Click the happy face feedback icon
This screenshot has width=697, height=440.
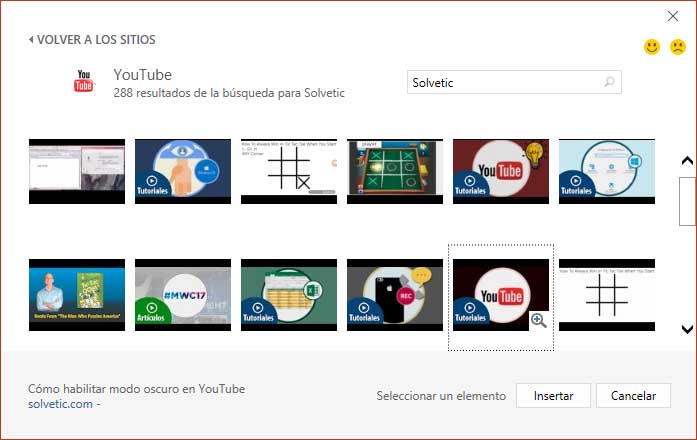(x=652, y=47)
